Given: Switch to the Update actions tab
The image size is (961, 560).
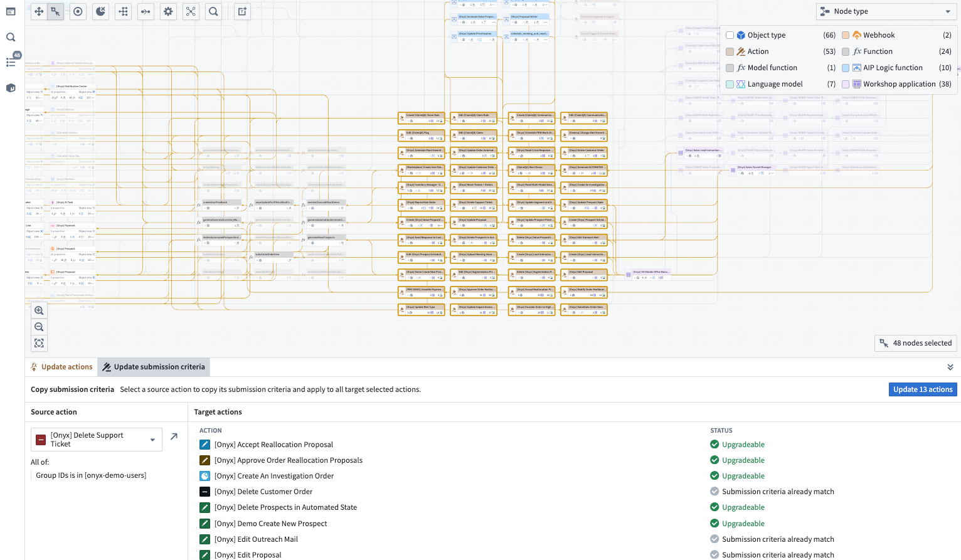Looking at the screenshot, I should tap(61, 367).
